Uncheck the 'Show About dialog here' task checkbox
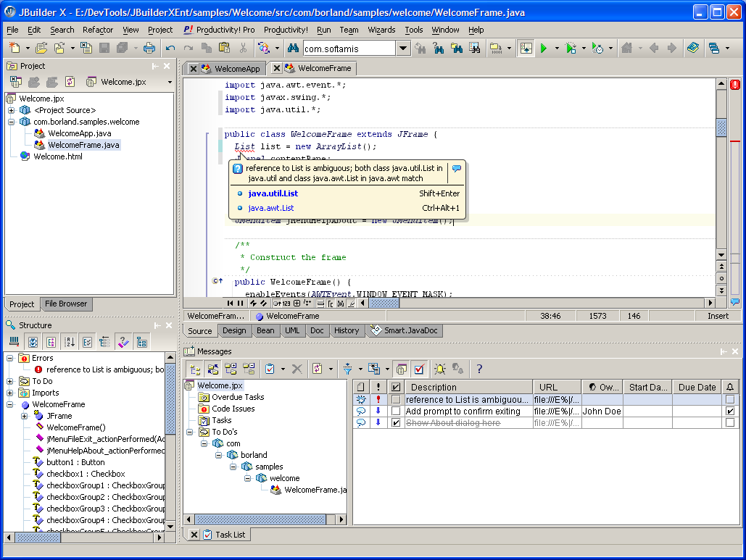This screenshot has width=746, height=560. click(395, 423)
